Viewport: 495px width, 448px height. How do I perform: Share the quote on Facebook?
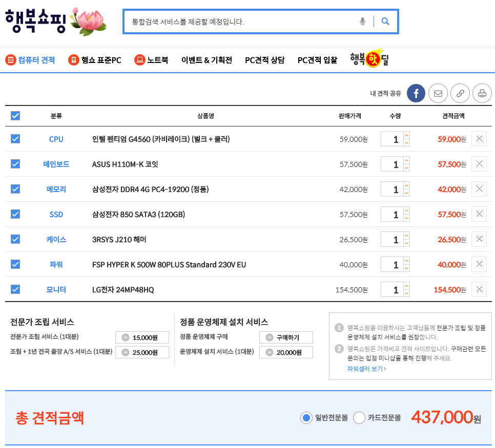(416, 93)
